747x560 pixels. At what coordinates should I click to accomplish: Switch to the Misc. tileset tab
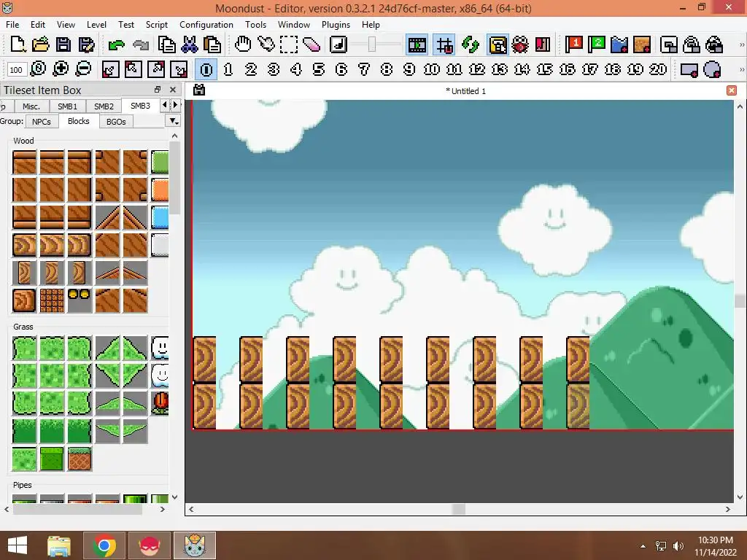click(x=31, y=106)
